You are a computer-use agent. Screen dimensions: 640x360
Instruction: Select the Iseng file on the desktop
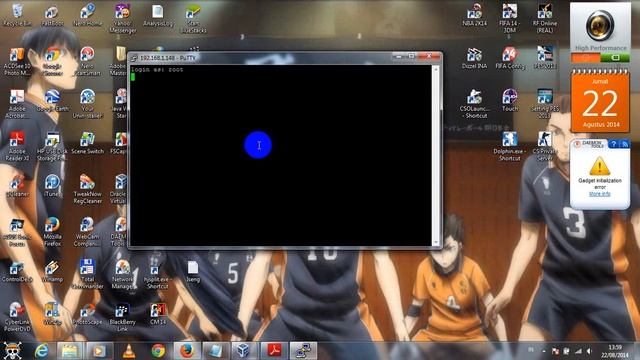pyautogui.click(x=193, y=271)
